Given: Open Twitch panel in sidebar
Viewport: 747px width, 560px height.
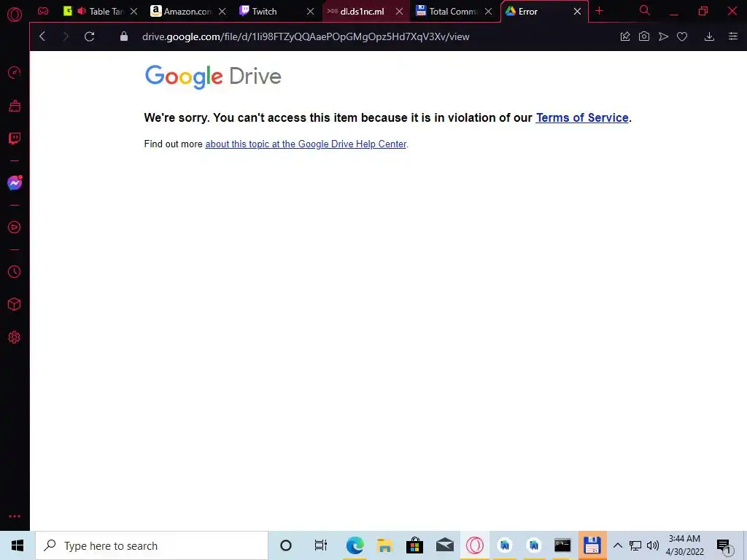Looking at the screenshot, I should tap(15, 139).
